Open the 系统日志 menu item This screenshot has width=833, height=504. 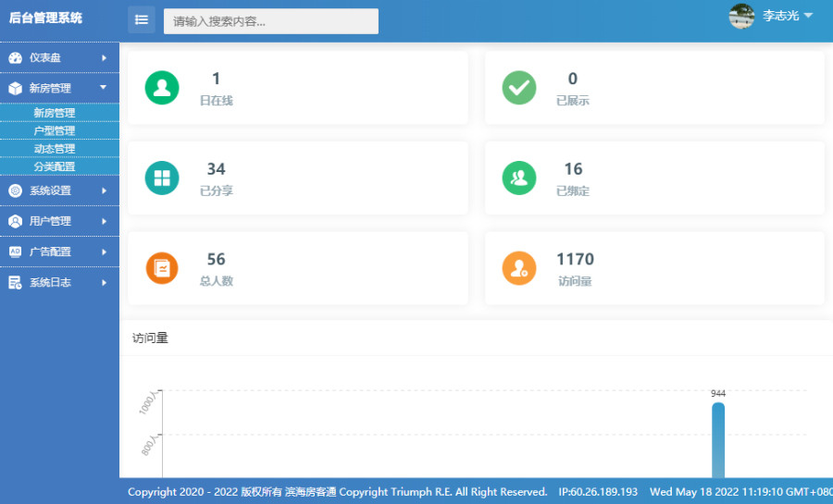coord(59,283)
